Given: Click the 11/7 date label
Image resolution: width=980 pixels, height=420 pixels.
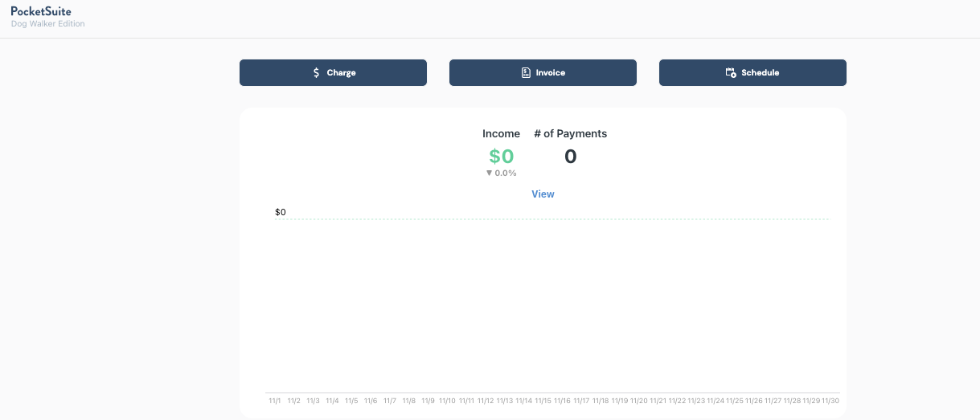Looking at the screenshot, I should tap(390, 401).
